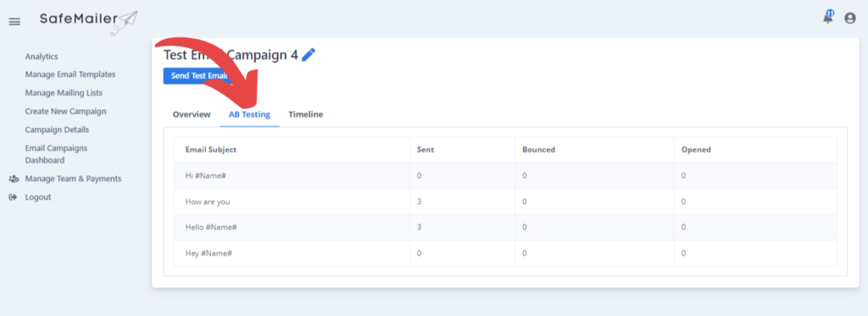Open the user account profile icon
Screen dimensions: 868x316
[849, 19]
